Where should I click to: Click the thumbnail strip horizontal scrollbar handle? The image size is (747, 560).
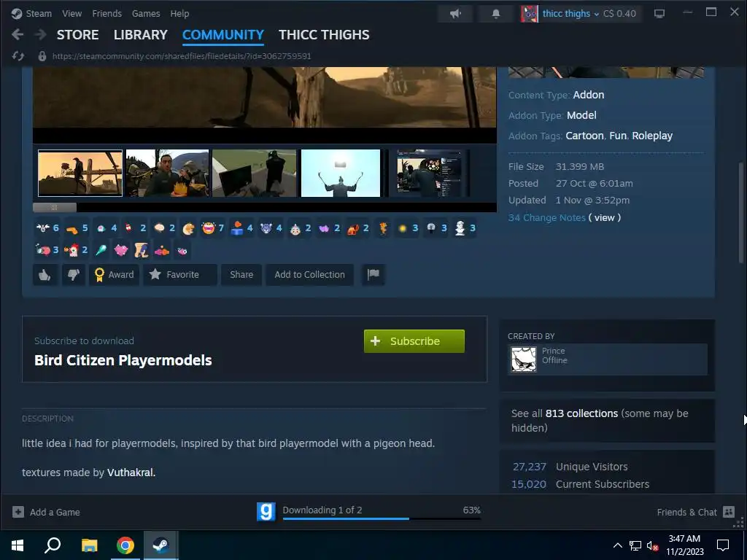[x=54, y=207]
